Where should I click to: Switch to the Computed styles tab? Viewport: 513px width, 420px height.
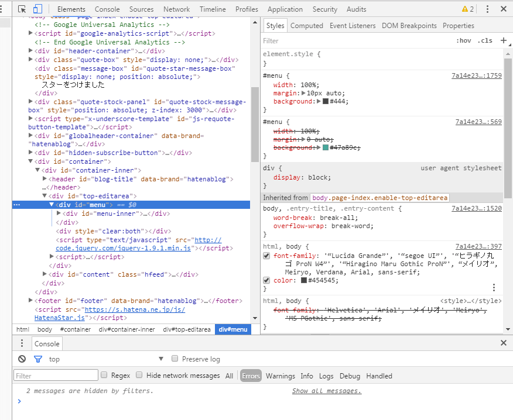click(306, 26)
